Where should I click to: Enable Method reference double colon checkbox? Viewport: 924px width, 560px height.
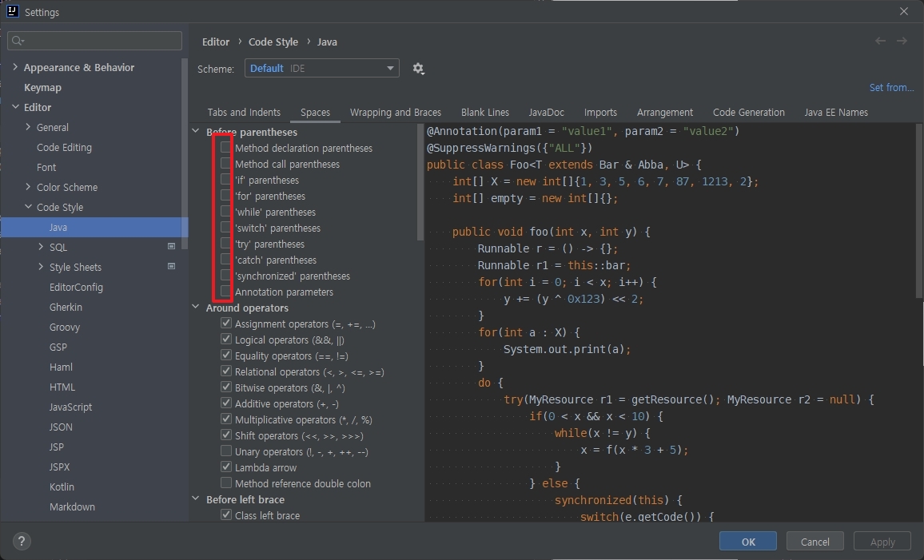225,483
